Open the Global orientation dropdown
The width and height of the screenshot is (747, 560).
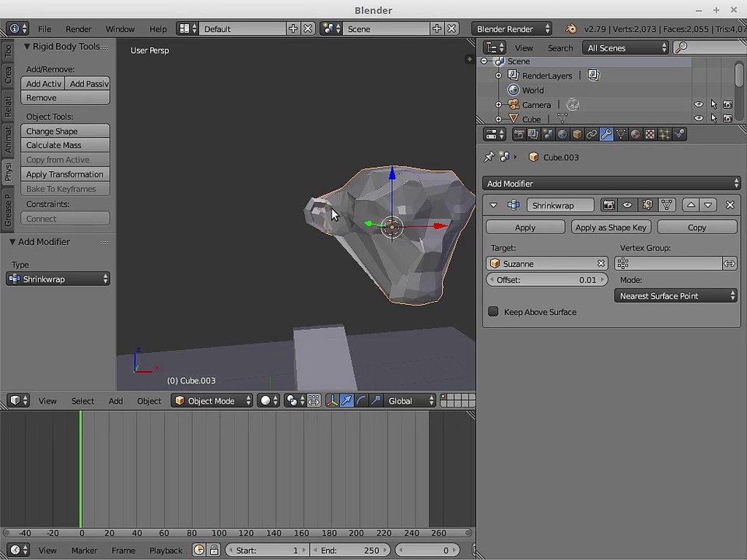tap(410, 401)
